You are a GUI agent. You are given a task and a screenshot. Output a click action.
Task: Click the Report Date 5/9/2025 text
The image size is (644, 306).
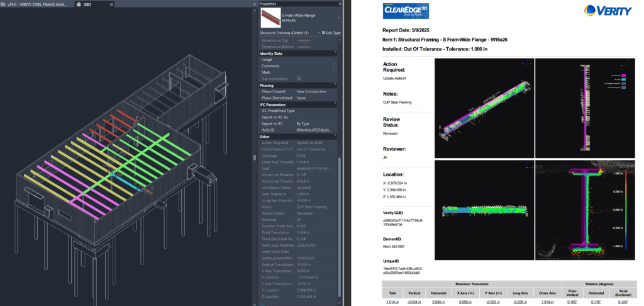click(408, 30)
